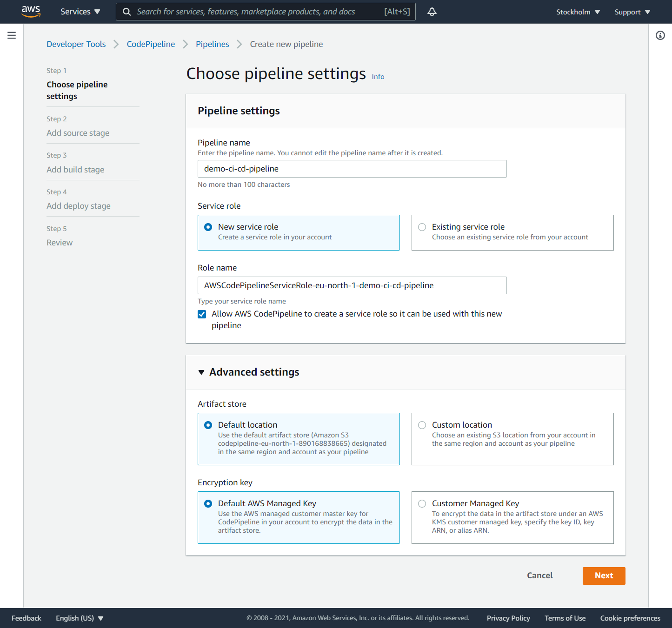Select Step 1 Choose pipeline settings

(x=77, y=90)
